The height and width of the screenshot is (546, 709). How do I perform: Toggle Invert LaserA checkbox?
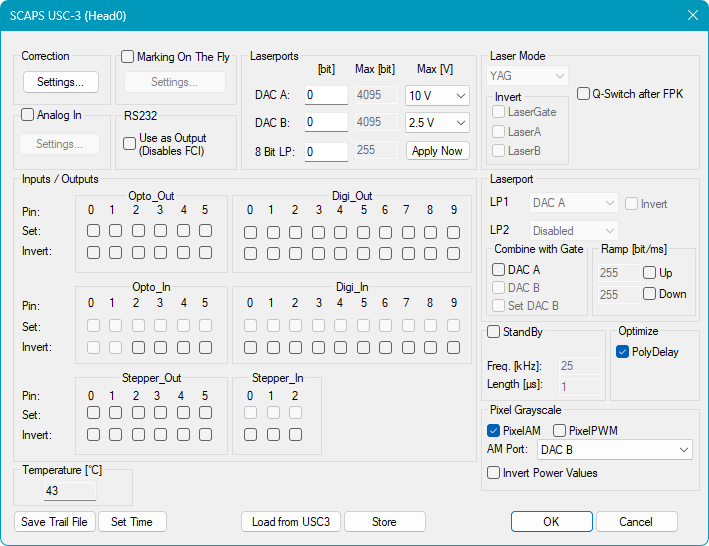coord(498,132)
